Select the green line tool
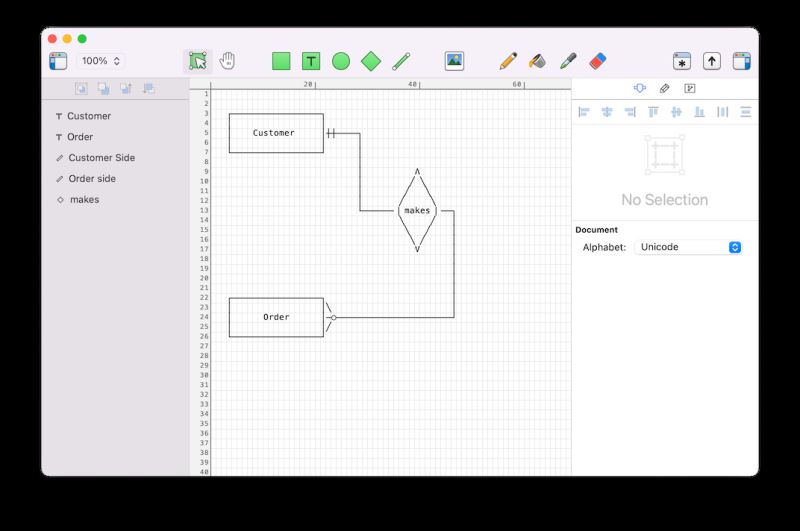The image size is (800, 531). 401,61
